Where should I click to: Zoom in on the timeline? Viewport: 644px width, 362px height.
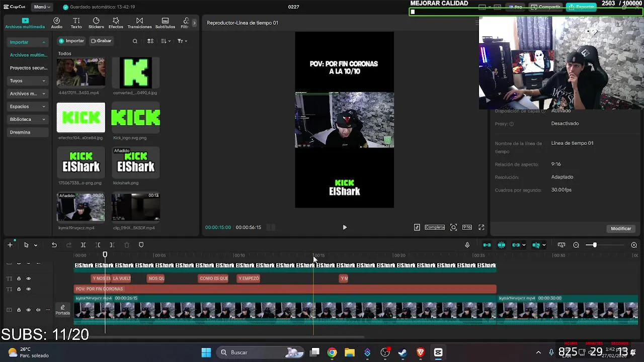(634, 245)
